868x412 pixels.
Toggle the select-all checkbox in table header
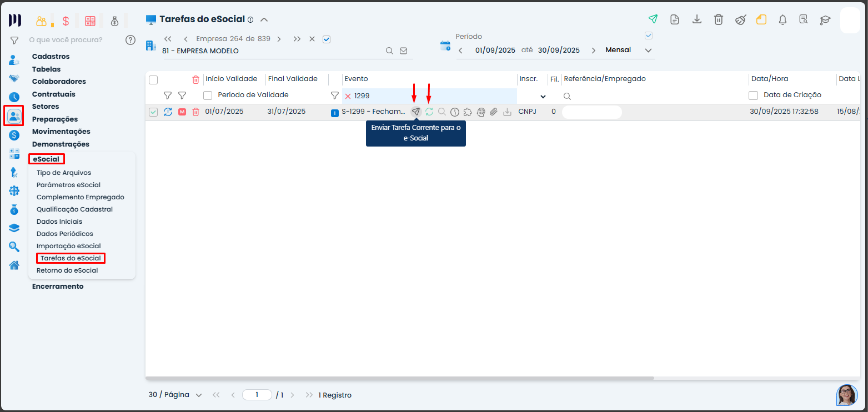(x=153, y=80)
